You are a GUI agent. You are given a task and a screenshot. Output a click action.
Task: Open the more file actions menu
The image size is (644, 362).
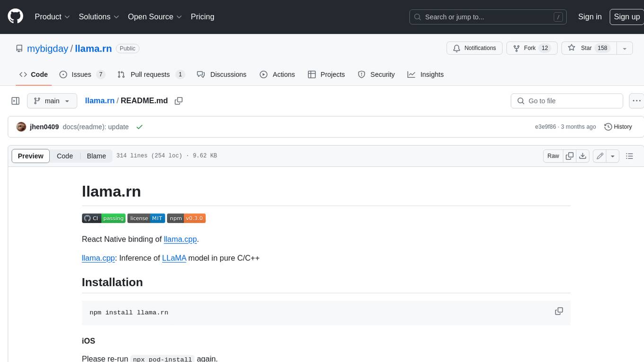[x=636, y=101]
